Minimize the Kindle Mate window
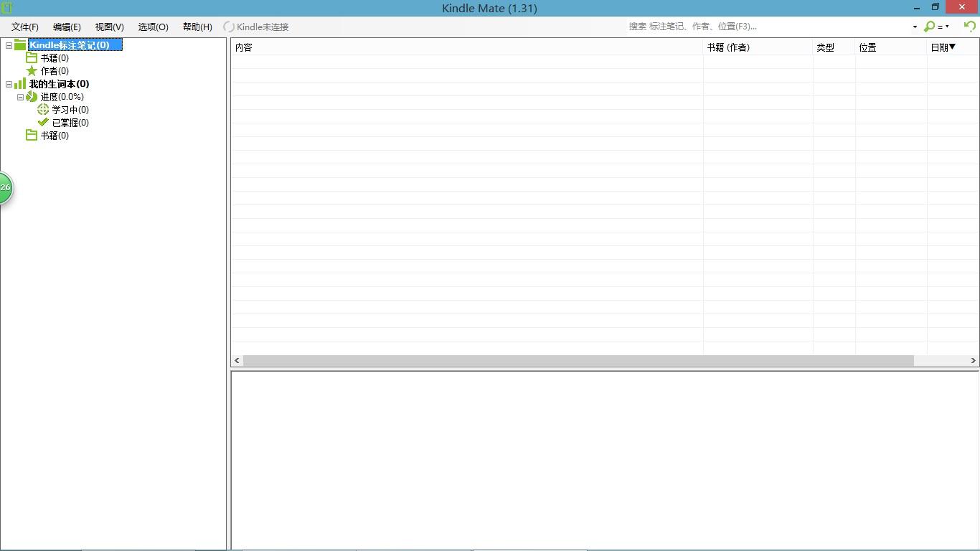 click(x=917, y=7)
